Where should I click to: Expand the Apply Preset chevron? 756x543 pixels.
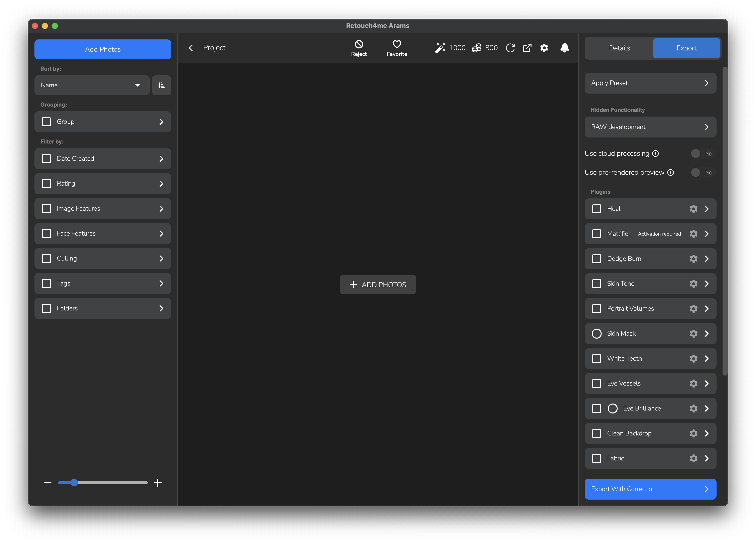pyautogui.click(x=706, y=83)
